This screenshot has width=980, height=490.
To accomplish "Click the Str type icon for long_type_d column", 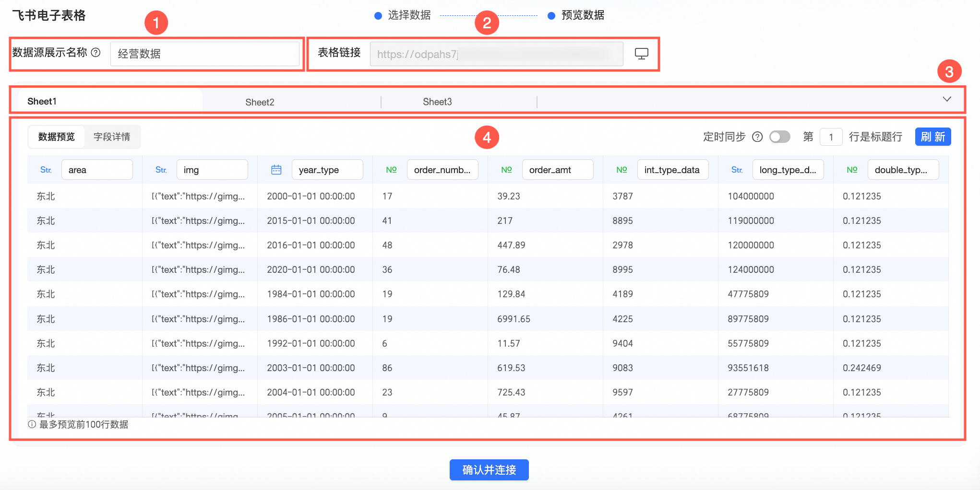I will [737, 170].
